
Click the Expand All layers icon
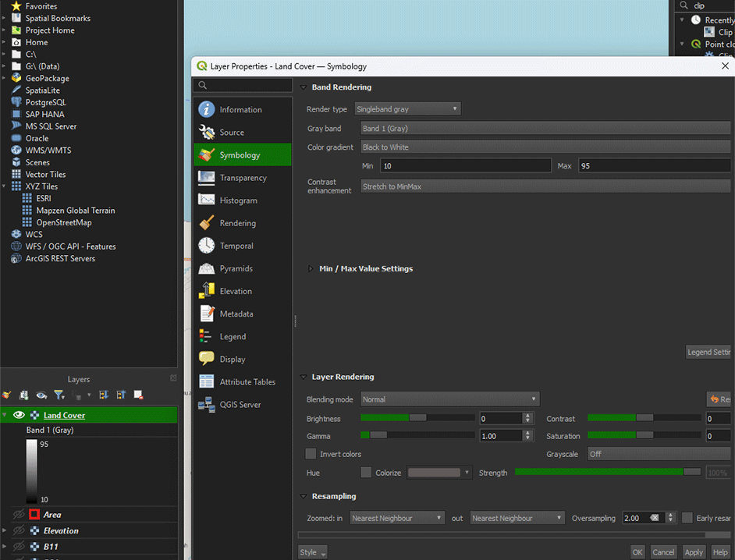[x=103, y=395]
